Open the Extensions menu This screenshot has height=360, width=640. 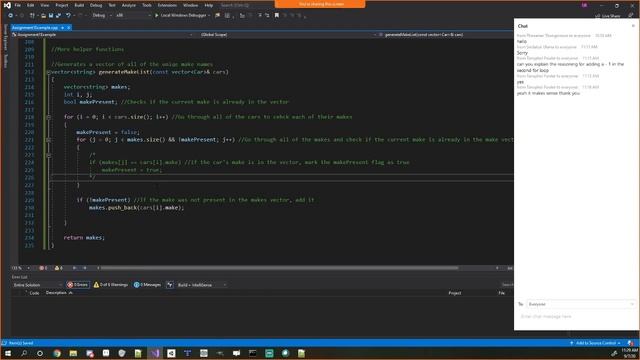[167, 5]
